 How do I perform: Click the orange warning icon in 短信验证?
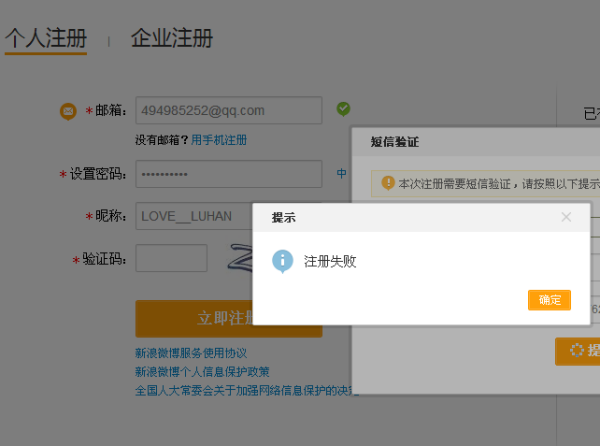388,183
